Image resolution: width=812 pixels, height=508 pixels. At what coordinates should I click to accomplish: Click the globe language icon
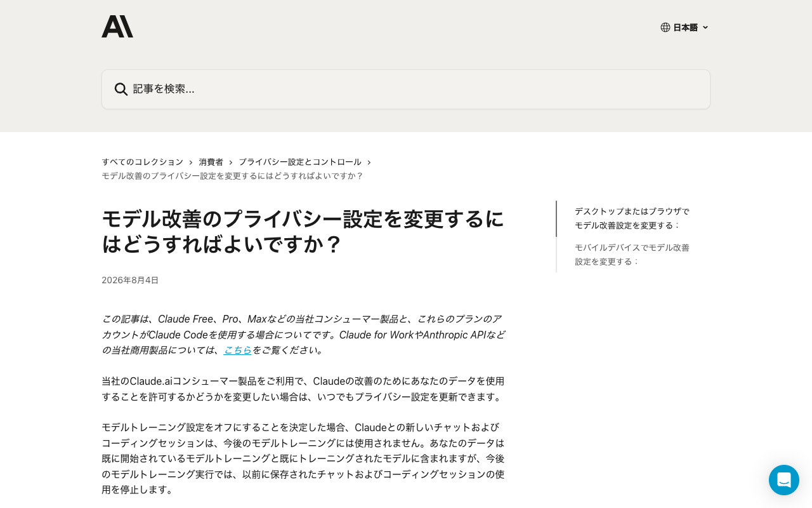(665, 27)
